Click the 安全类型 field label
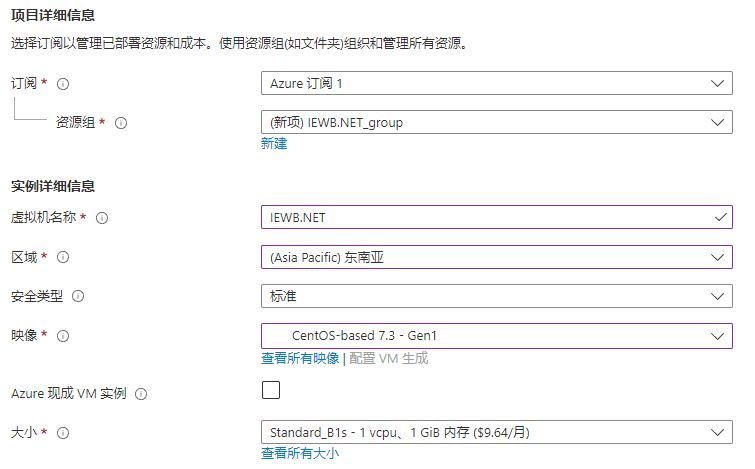The height and width of the screenshot is (469, 755). [37, 296]
